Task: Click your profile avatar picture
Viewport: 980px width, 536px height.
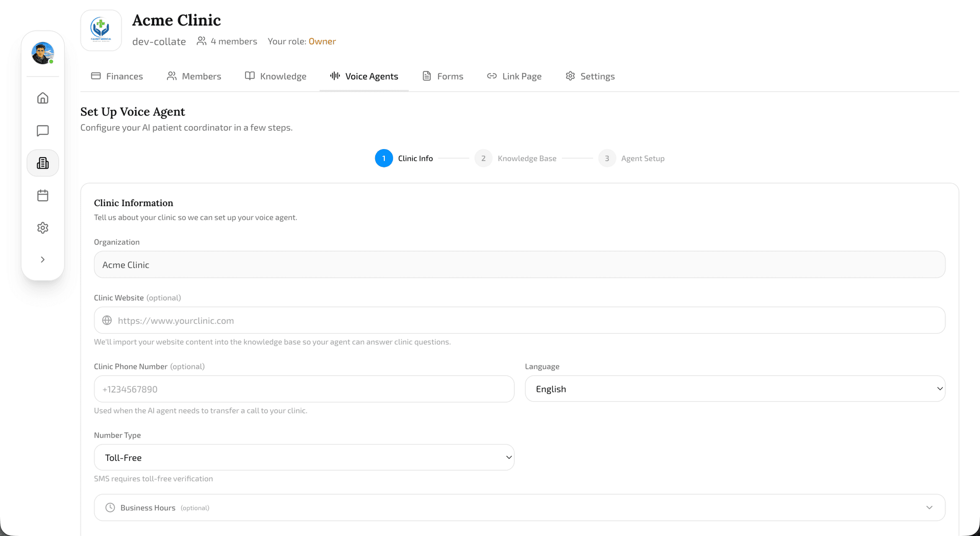Action: [43, 53]
